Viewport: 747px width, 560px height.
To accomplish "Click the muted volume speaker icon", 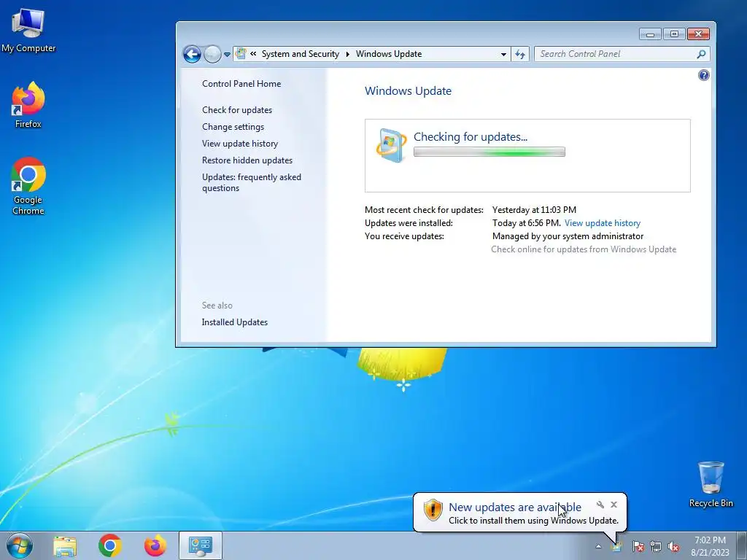I will click(x=673, y=547).
